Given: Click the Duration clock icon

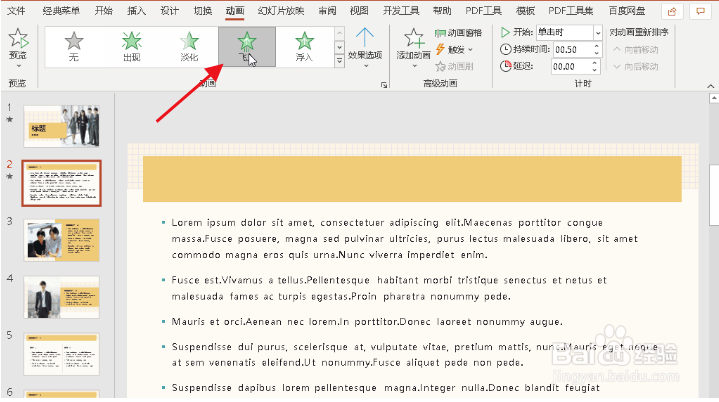Looking at the screenshot, I should coord(505,49).
